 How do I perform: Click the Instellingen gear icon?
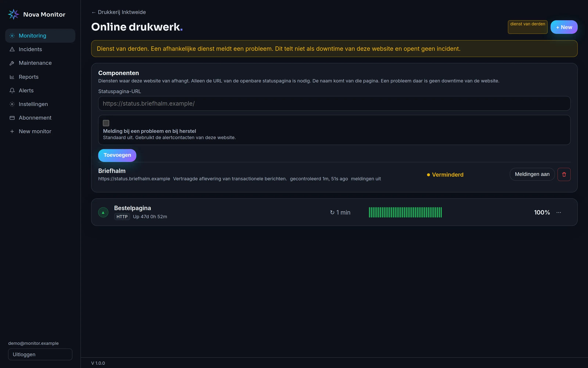[12, 104]
